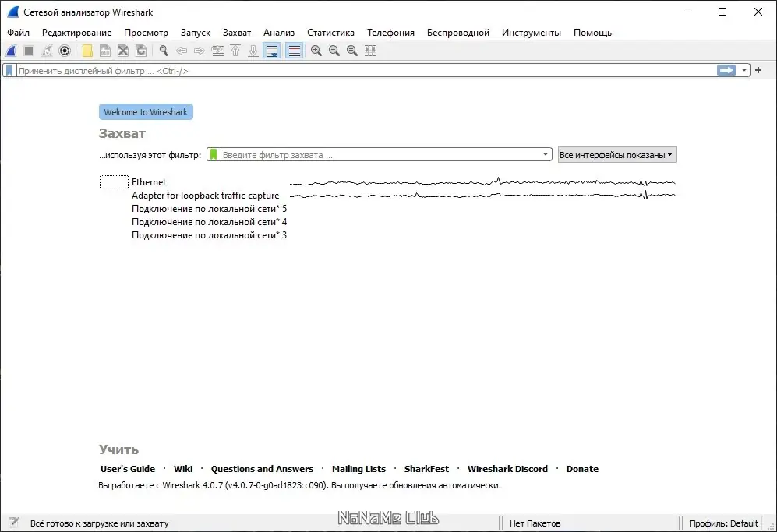Viewport: 777px width, 532px height.
Task: Click the capture filter input field
Action: click(x=380, y=154)
